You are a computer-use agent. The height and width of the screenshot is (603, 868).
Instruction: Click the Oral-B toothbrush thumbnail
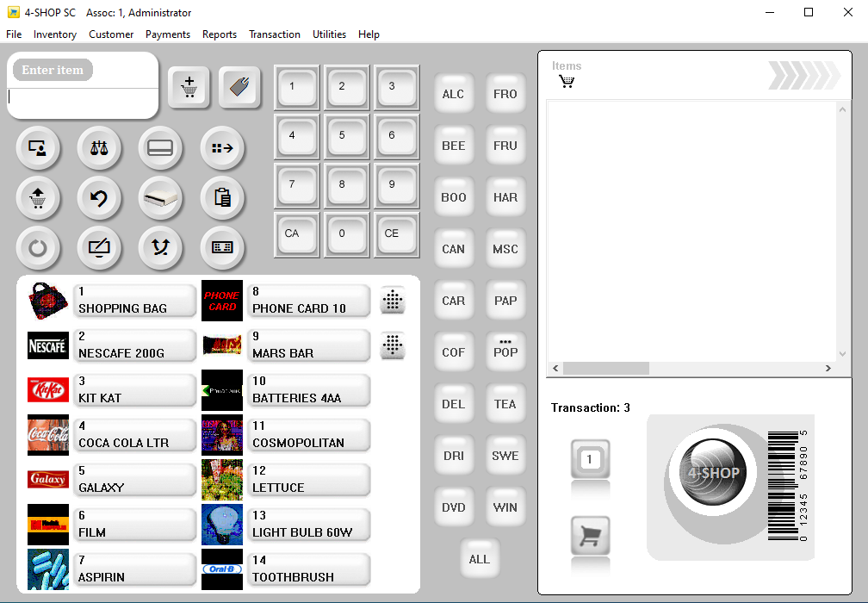(x=222, y=569)
